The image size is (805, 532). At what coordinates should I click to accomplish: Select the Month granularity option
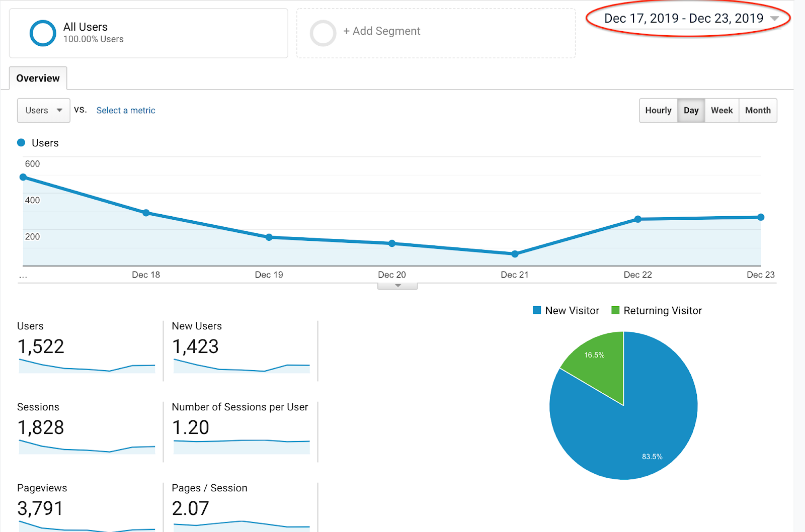pos(758,110)
